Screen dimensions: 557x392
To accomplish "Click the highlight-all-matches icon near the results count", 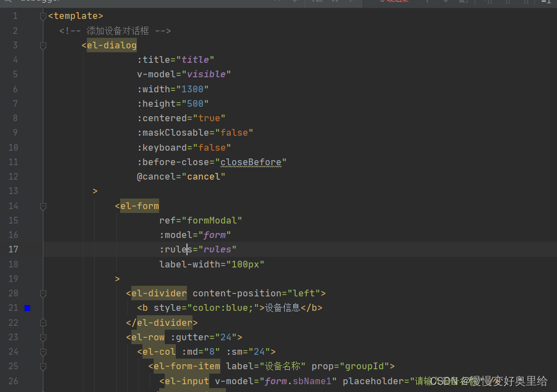I will coord(462,2).
